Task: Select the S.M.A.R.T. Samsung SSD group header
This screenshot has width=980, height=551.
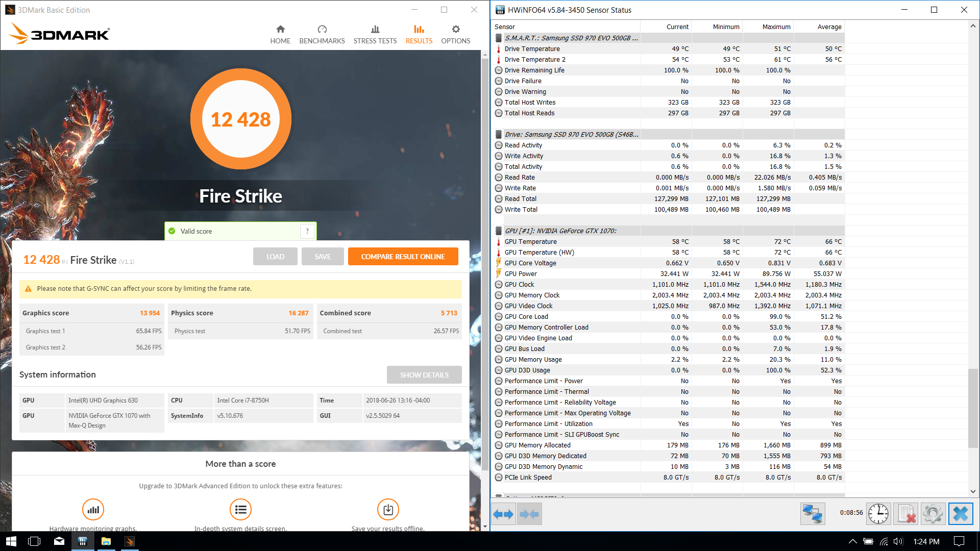Action: point(669,38)
